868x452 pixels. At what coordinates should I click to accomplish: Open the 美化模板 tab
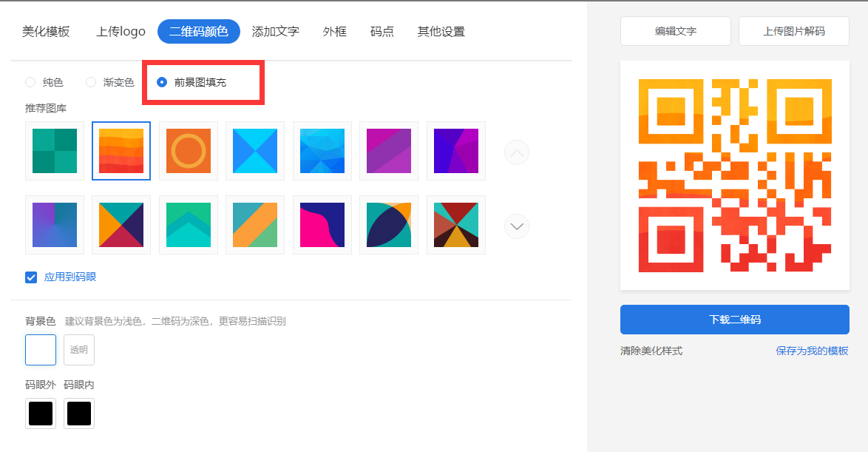coord(46,32)
